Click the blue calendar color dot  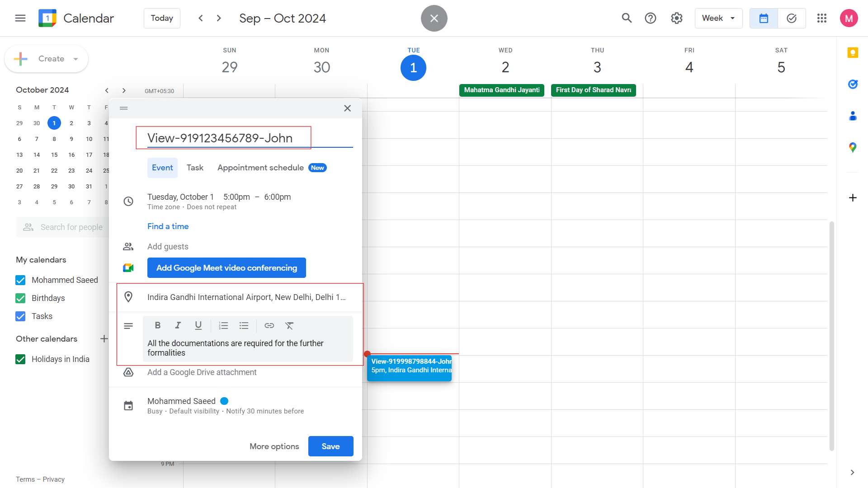click(x=224, y=401)
